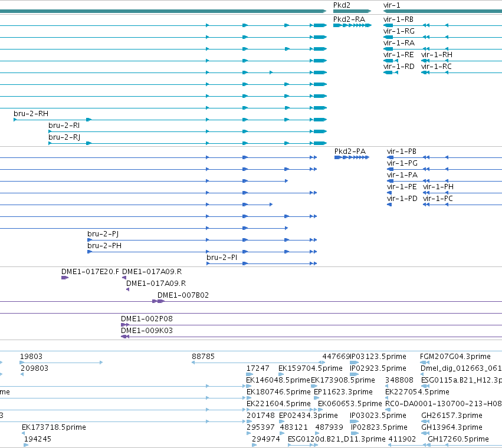This screenshot has height=448, width=502.
Task: Select the 201748 feature label
Action: pyautogui.click(x=260, y=416)
